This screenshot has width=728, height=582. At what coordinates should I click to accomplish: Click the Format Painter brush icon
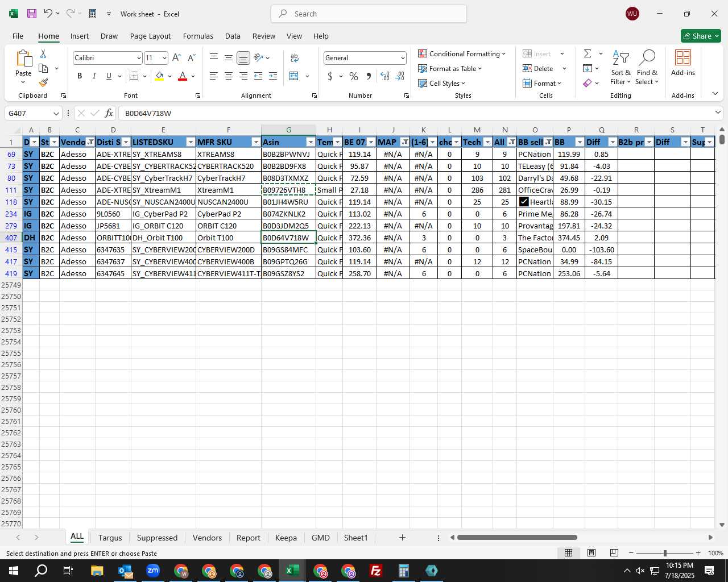point(43,83)
